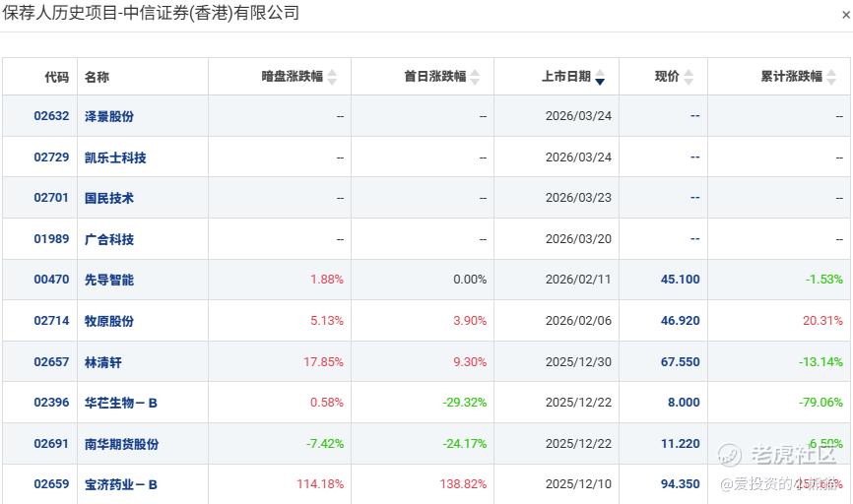
Task: Click the current price 67.550
Action: pos(681,361)
